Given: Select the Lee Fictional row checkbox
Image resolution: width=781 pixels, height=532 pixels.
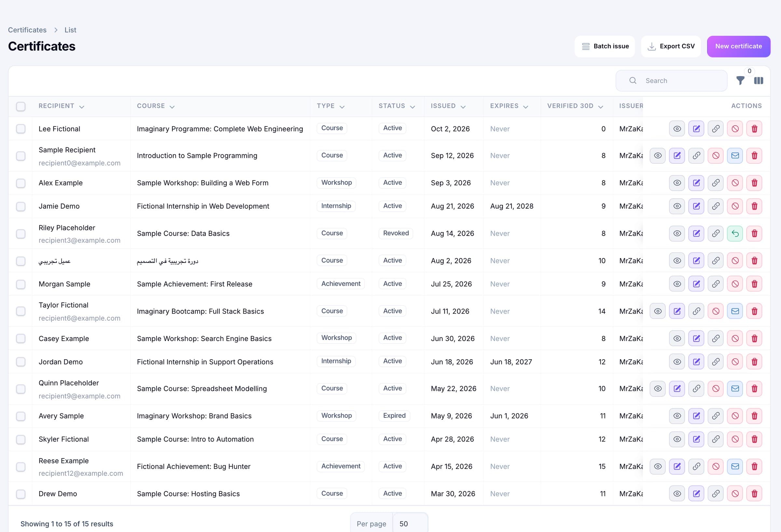Looking at the screenshot, I should pyautogui.click(x=21, y=129).
